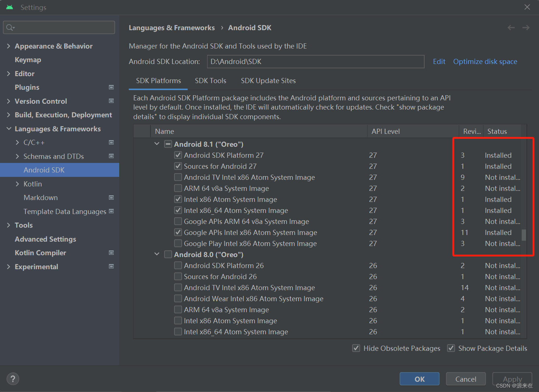
Task: Click the SDK table vertical scrollbar thumb
Action: coord(524,235)
